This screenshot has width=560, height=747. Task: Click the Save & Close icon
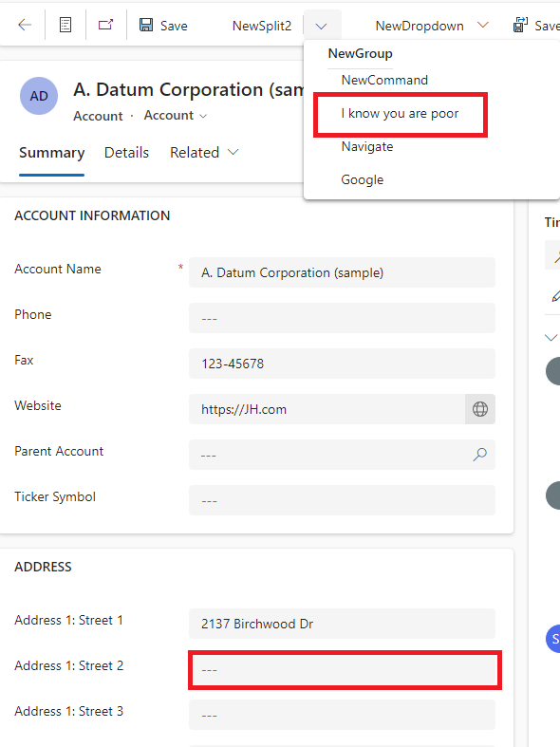(x=520, y=25)
